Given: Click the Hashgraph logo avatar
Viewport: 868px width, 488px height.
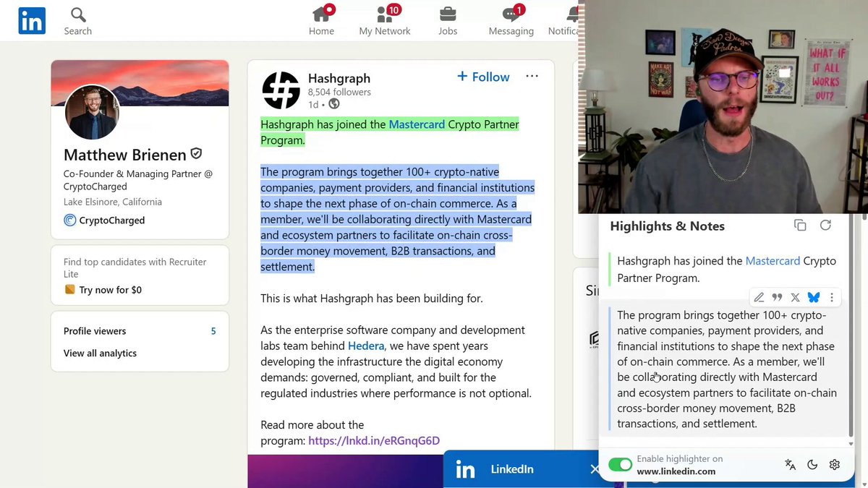Looking at the screenshot, I should (x=281, y=90).
